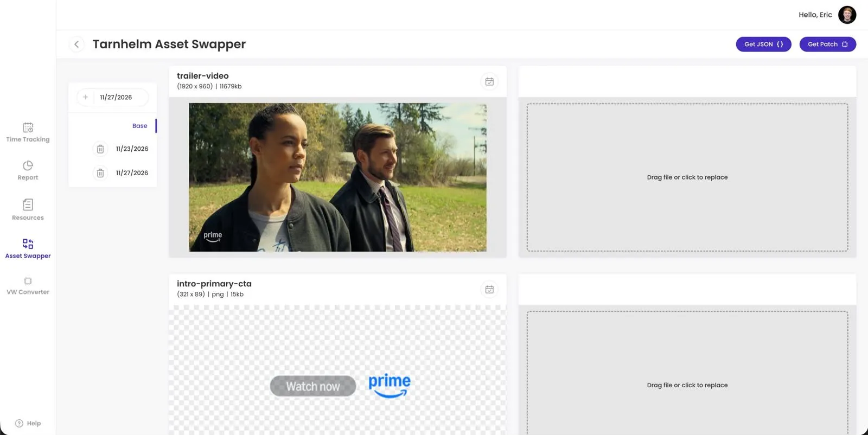The image size is (868, 435).
Task: Click calendar icon on intro-primary-cta card
Action: (489, 290)
